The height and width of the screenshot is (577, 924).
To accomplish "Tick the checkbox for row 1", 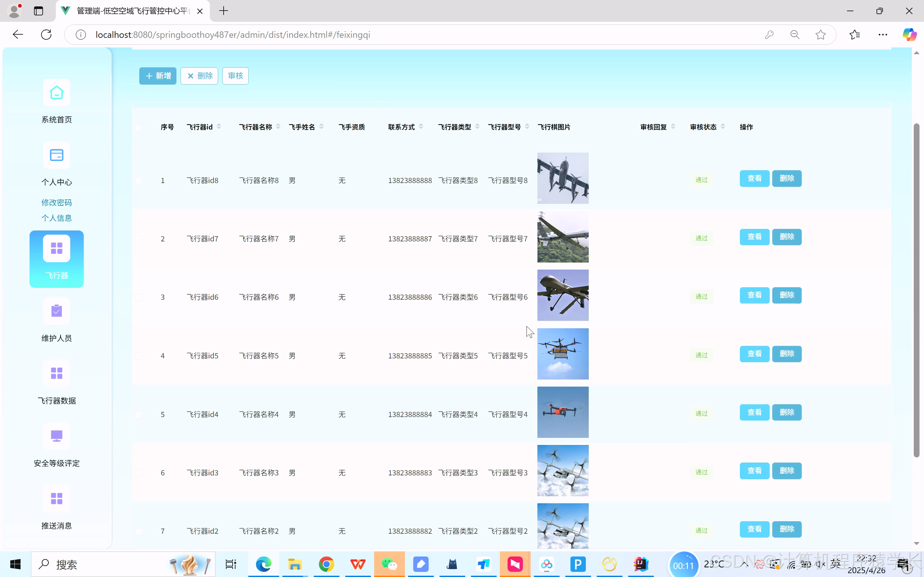I will pos(139,180).
